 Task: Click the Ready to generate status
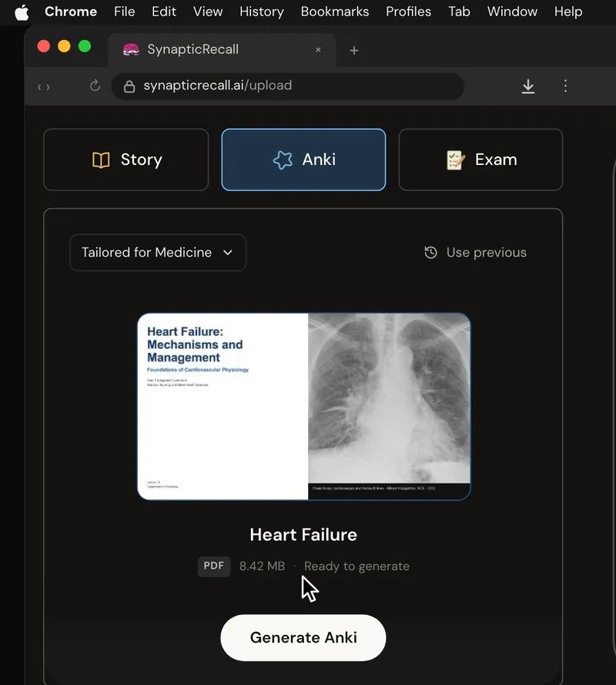point(357,566)
